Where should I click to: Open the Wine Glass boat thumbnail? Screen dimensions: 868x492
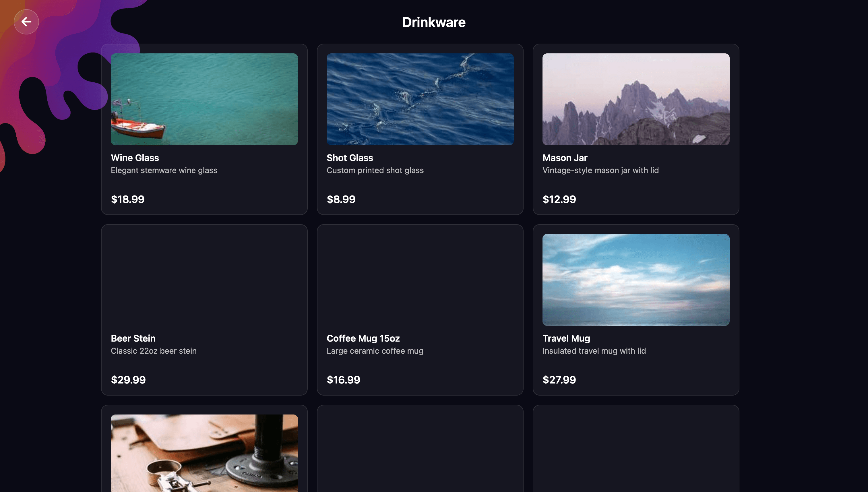click(x=204, y=99)
